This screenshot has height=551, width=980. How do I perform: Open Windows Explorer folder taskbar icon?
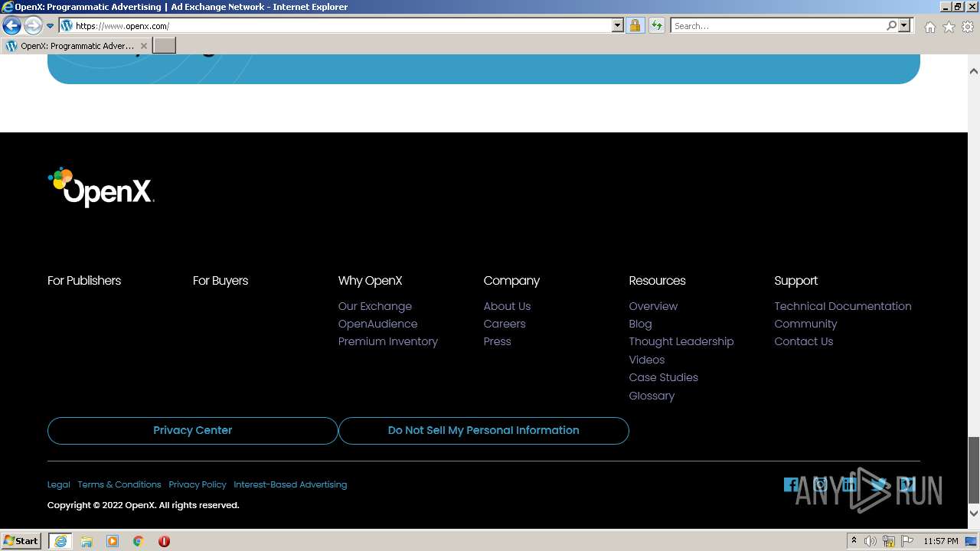(87, 541)
